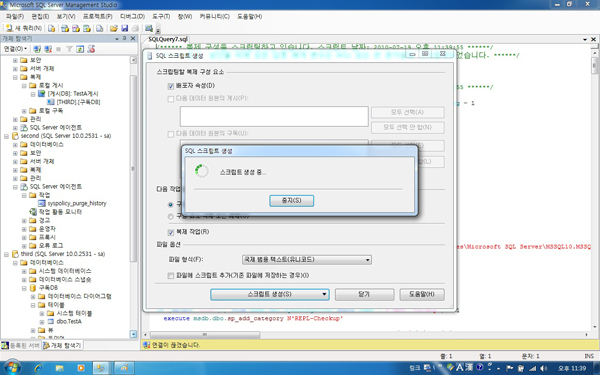The height and width of the screenshot is (375, 600).
Task: Open the 개체 탐색기 panel window position dropdown arrow
Action: click(117, 39)
